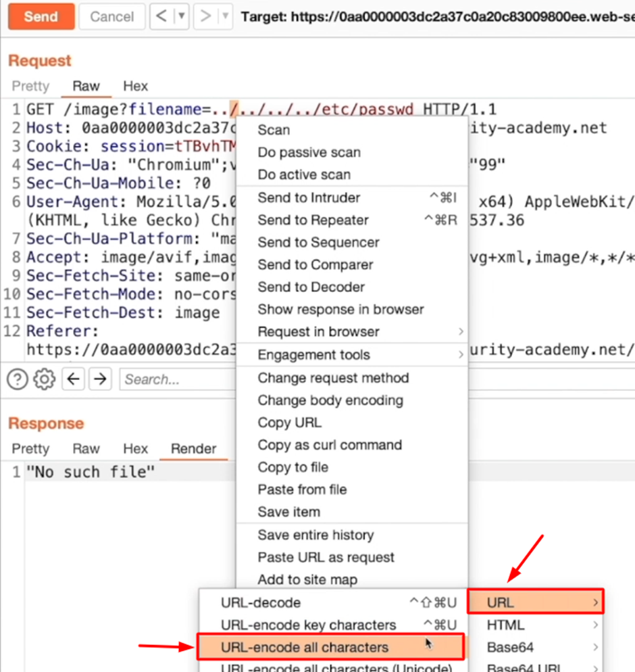Choose Change request method
This screenshot has width=635, height=672.
point(352,377)
